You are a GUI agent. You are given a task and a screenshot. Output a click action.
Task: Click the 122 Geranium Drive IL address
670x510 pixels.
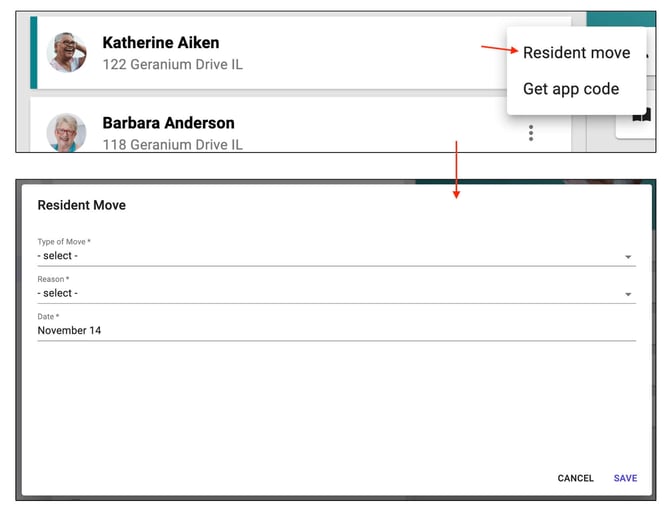[x=172, y=64]
